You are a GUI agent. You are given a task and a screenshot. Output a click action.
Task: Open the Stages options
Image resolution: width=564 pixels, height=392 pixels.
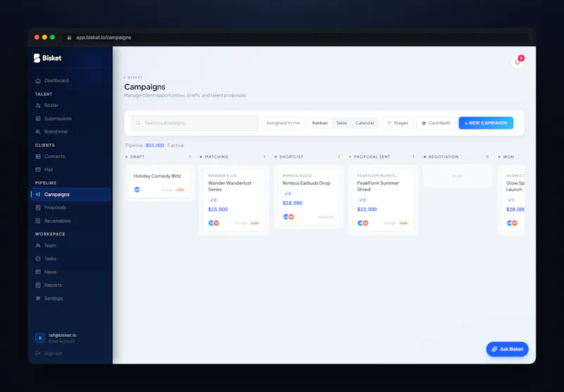(398, 123)
